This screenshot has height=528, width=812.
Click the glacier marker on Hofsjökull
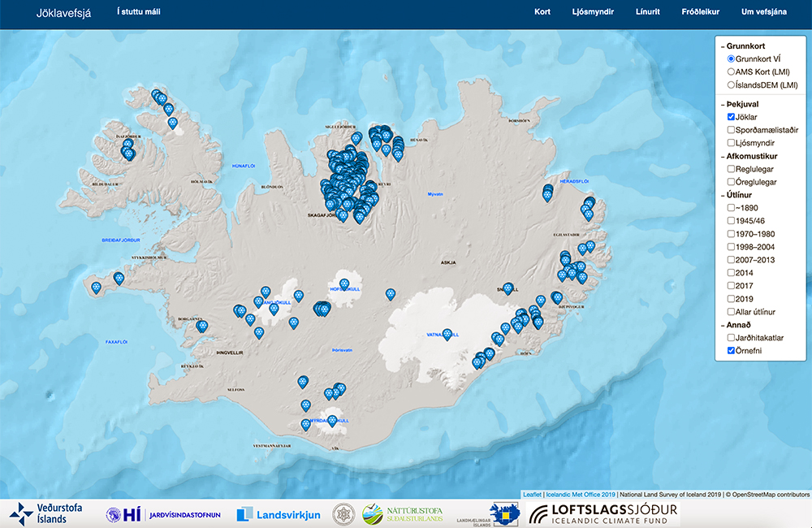coord(344,283)
